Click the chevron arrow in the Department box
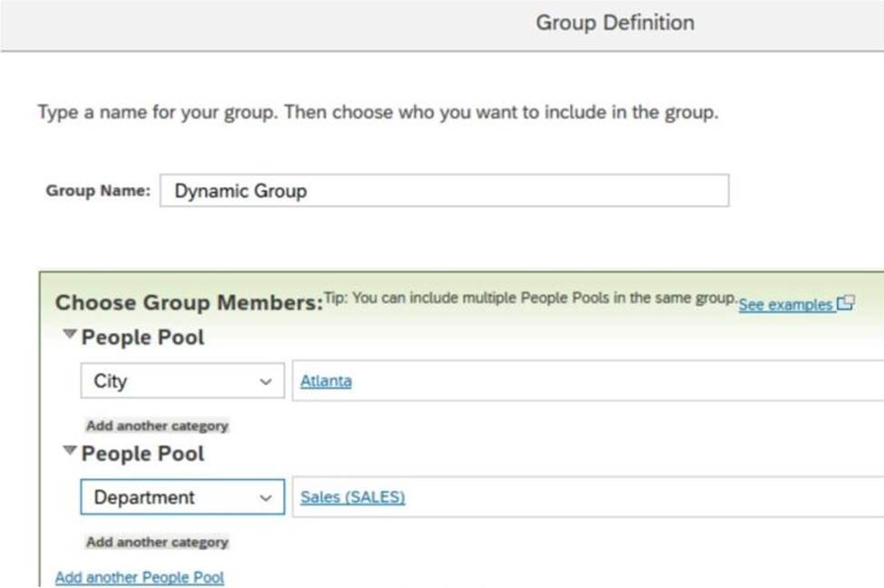 pyautogui.click(x=266, y=498)
